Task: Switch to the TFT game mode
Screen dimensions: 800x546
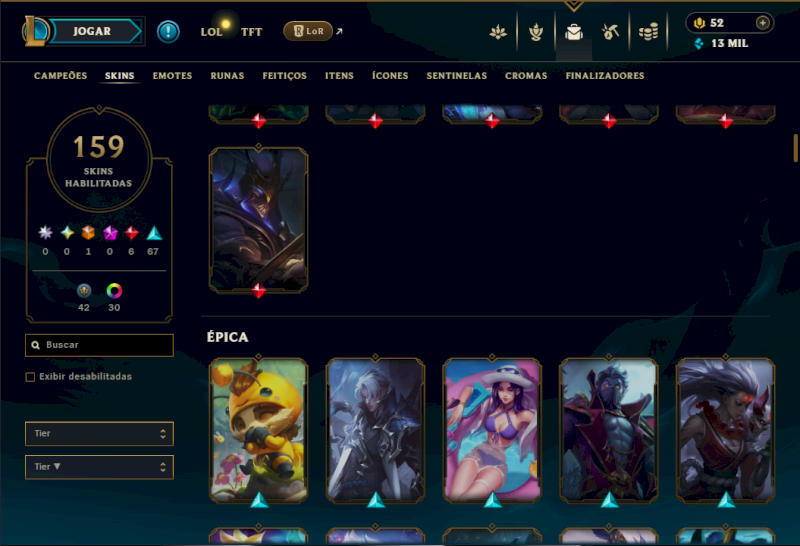Action: pyautogui.click(x=252, y=32)
